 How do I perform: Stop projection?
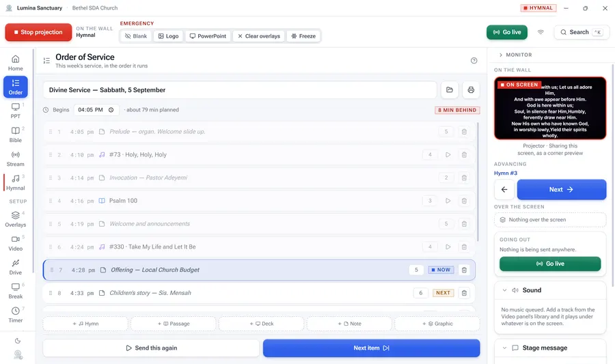(x=38, y=32)
